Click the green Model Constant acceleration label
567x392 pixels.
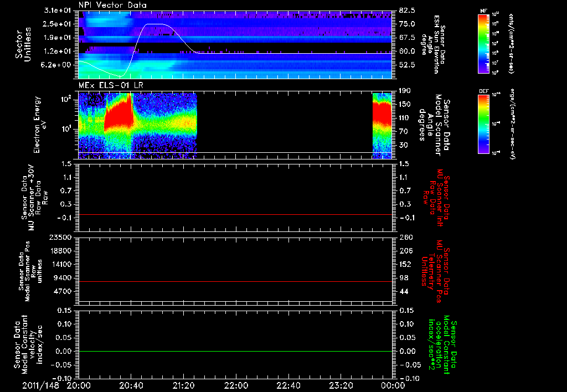click(x=443, y=344)
